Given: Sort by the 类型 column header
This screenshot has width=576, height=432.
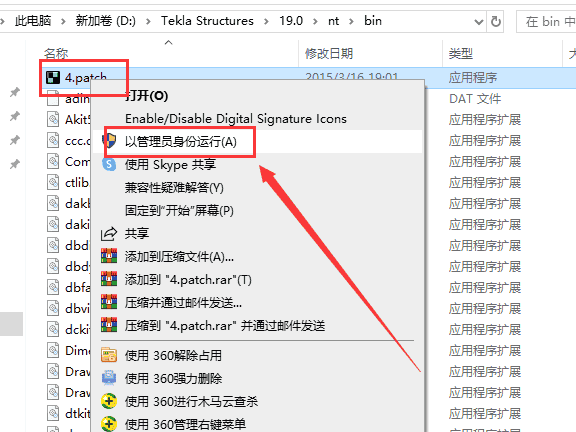Looking at the screenshot, I should 461,54.
